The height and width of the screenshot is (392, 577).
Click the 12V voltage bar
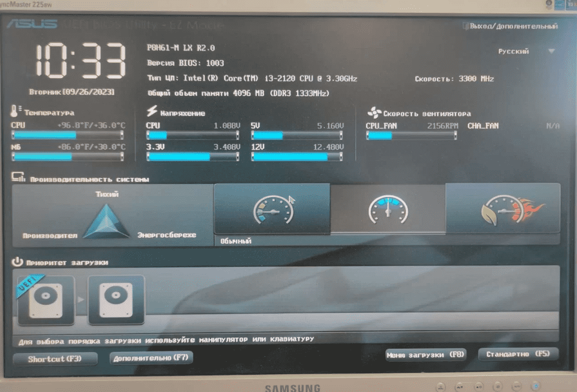pos(297,156)
